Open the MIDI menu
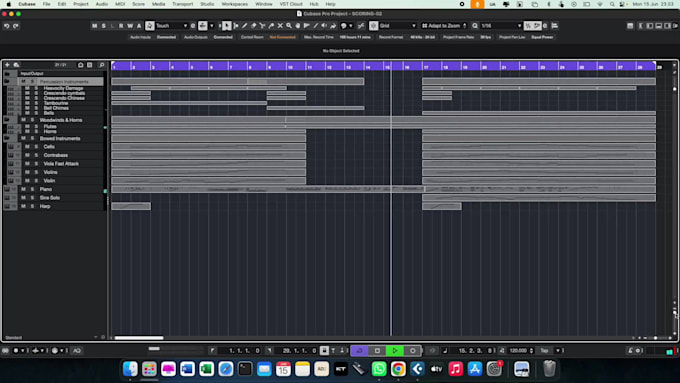The image size is (680, 383). (x=120, y=4)
